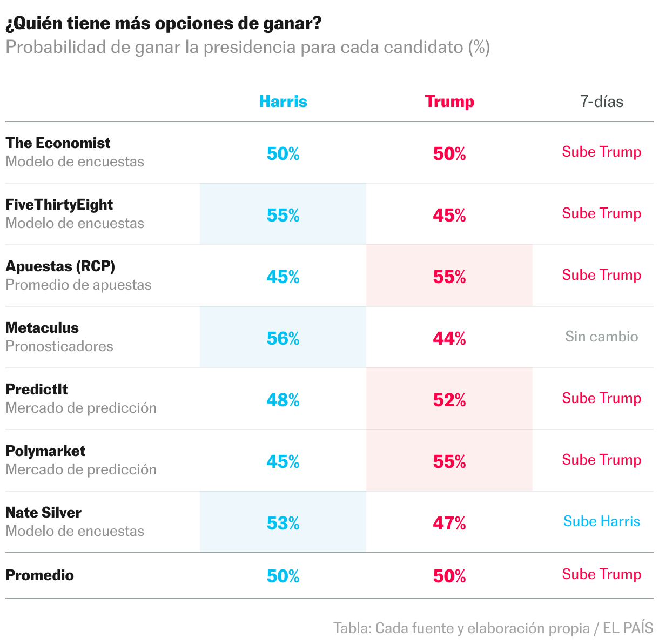Image resolution: width=659 pixels, height=644 pixels.
Task: Click Harris's 48% PredictIt value
Action: (x=283, y=400)
